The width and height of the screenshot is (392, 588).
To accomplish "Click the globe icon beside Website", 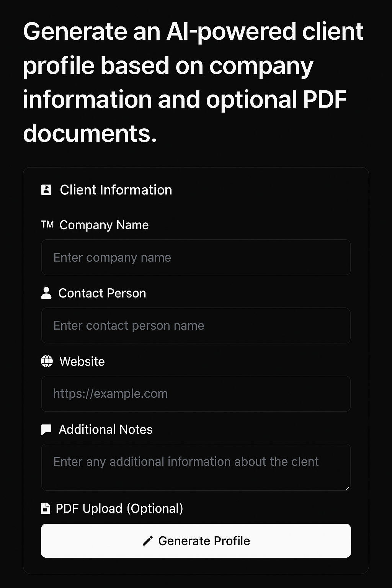I will (47, 361).
